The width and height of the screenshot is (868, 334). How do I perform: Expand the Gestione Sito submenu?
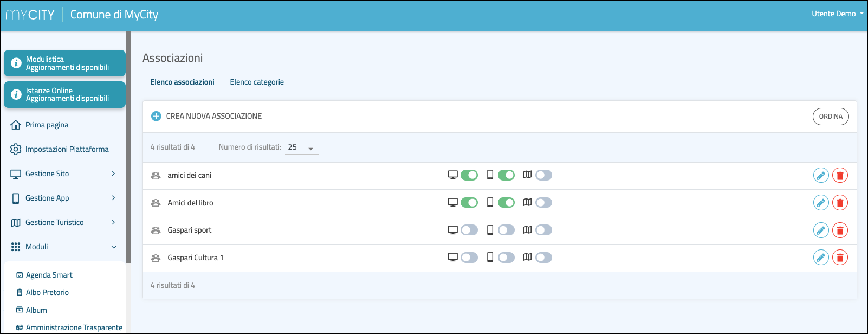[113, 174]
